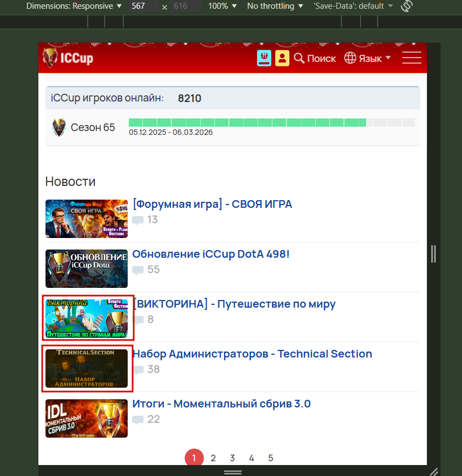Click the Новости section heading
This screenshot has height=476, width=462.
coord(70,182)
